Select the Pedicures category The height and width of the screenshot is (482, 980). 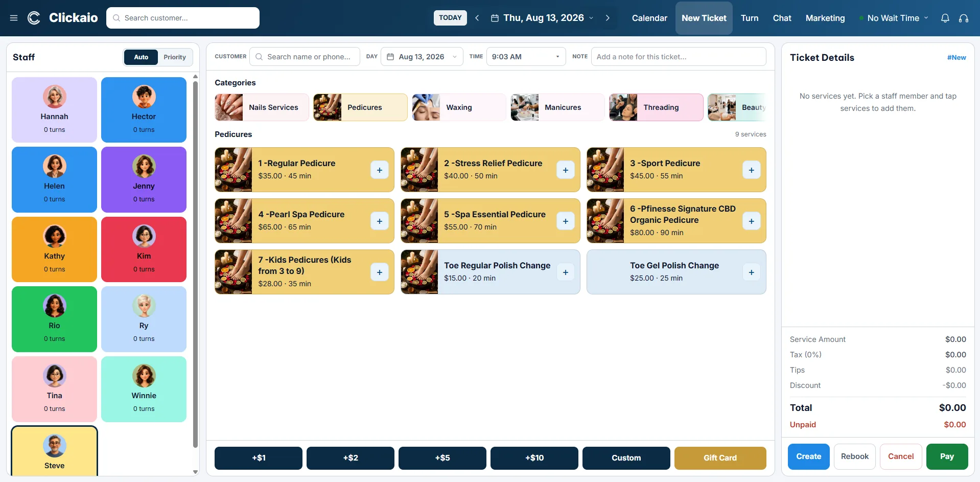360,107
